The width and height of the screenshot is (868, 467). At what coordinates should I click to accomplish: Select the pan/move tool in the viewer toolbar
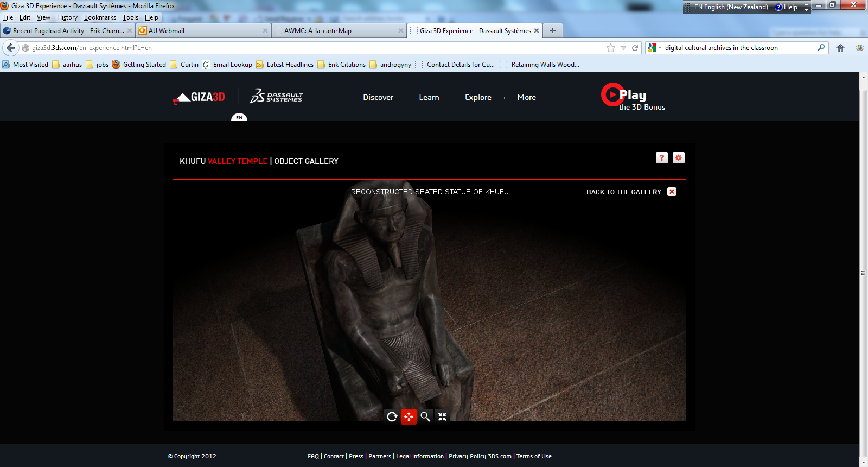click(409, 416)
